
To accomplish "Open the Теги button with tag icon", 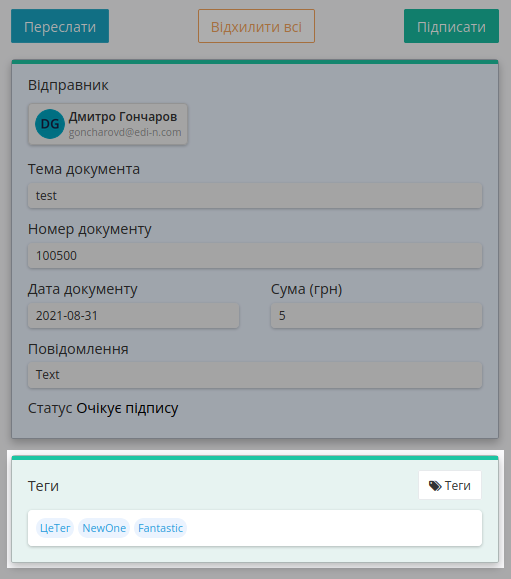I will coord(450,485).
